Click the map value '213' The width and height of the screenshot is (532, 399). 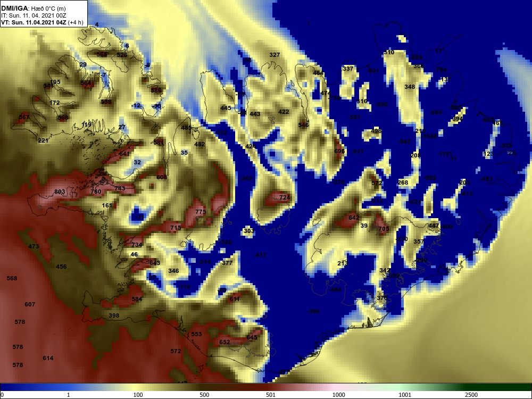pyautogui.click(x=343, y=263)
